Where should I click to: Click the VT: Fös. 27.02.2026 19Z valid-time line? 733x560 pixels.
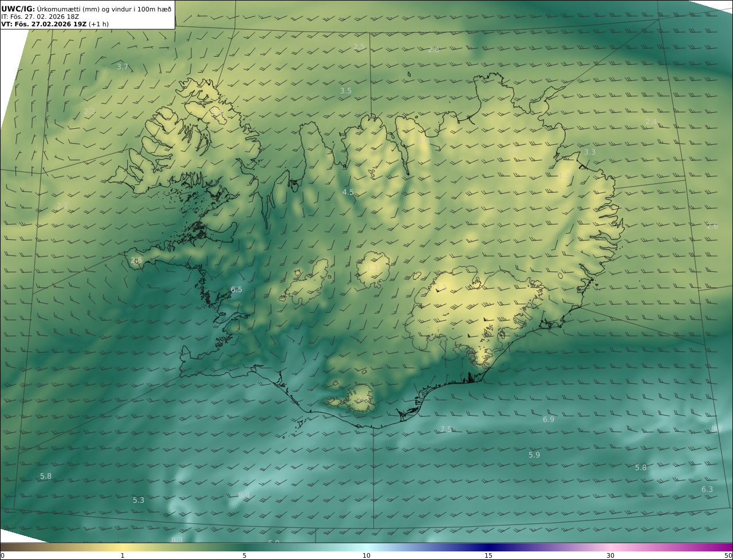[x=55, y=24]
